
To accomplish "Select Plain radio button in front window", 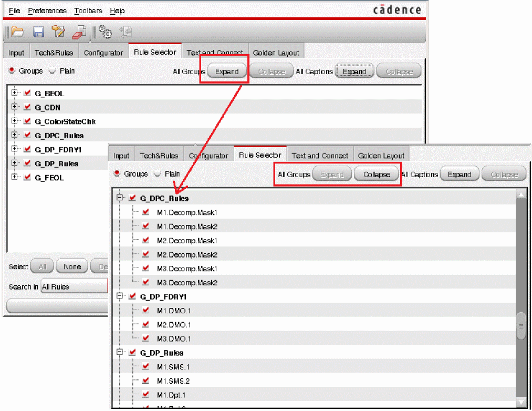I will tap(157, 173).
